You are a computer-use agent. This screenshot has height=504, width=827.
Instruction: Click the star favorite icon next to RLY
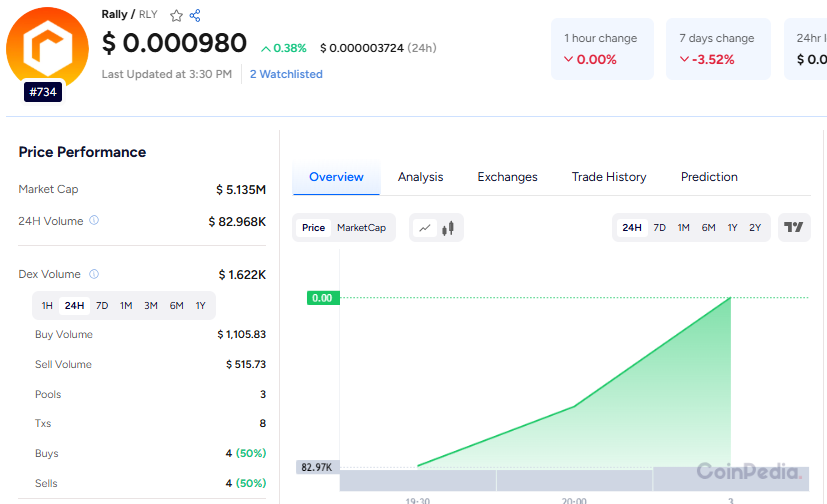176,15
